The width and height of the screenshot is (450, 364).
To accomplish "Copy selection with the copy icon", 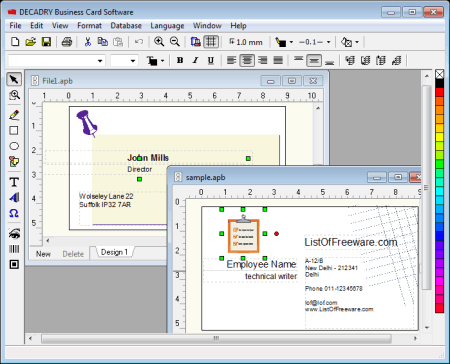I will (102, 42).
